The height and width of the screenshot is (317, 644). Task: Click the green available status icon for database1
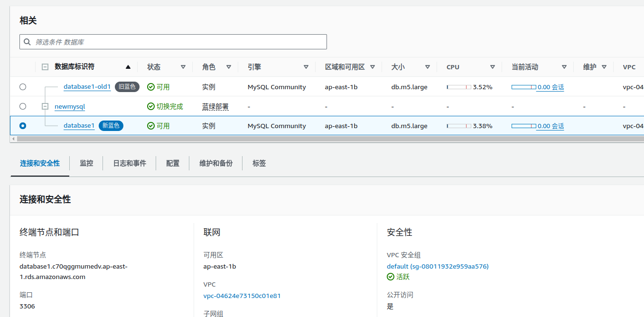151,126
